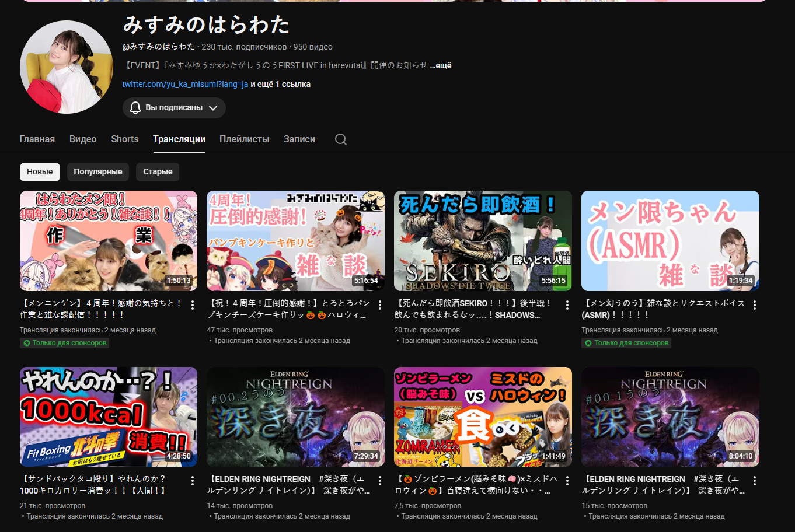This screenshot has height=532, width=795.
Task: Open the channel search magnifier icon
Action: point(341,139)
